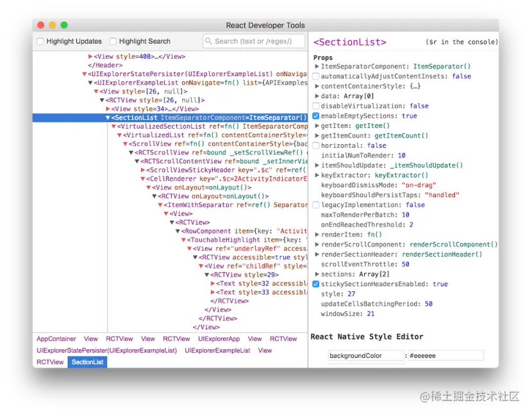
Task: Expand the Text style=33 node
Action: (x=213, y=292)
